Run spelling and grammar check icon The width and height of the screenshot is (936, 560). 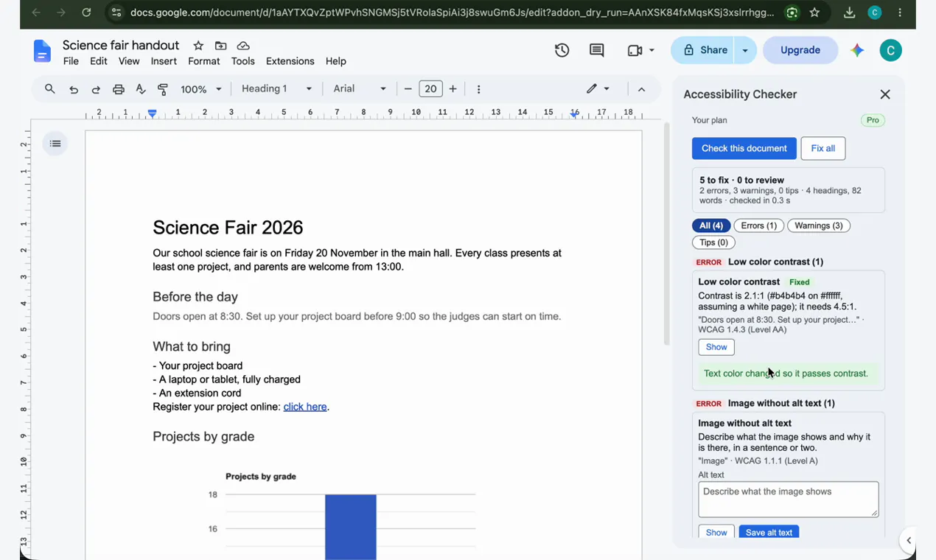[x=141, y=89]
